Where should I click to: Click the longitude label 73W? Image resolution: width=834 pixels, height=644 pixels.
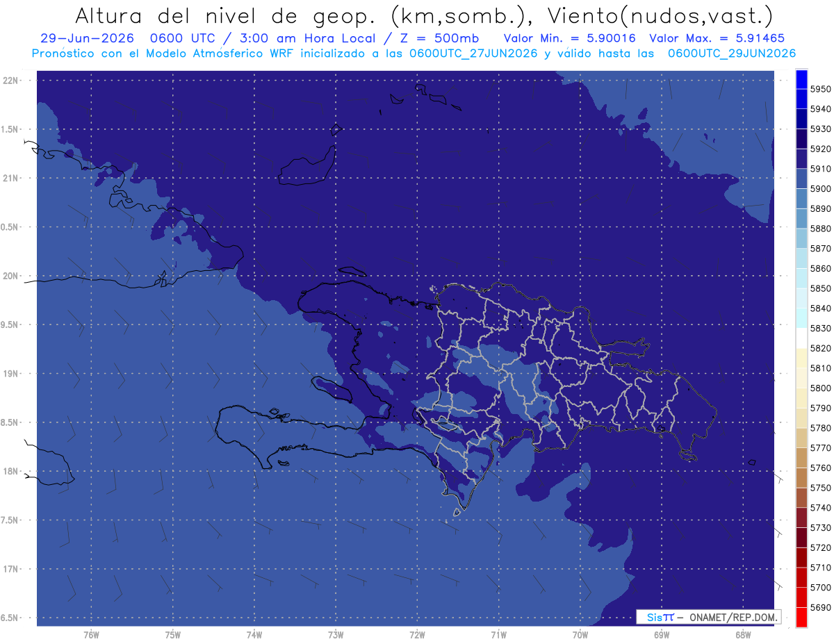coord(336,635)
